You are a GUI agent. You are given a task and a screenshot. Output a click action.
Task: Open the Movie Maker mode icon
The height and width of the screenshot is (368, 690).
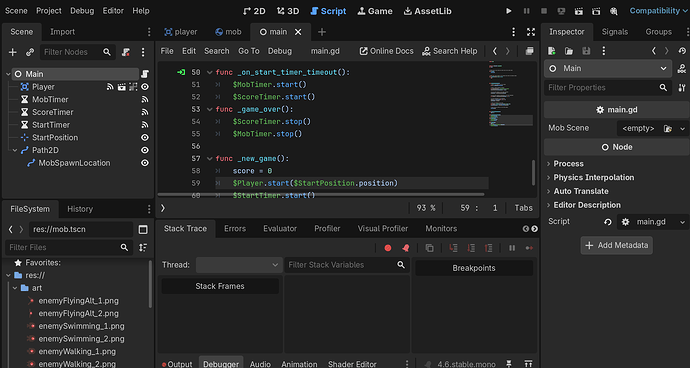click(x=614, y=11)
